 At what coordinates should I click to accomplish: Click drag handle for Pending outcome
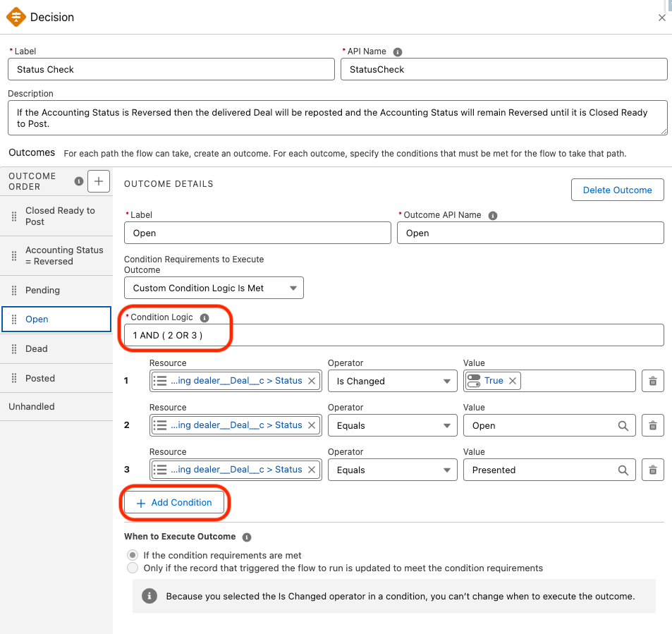[x=14, y=291]
